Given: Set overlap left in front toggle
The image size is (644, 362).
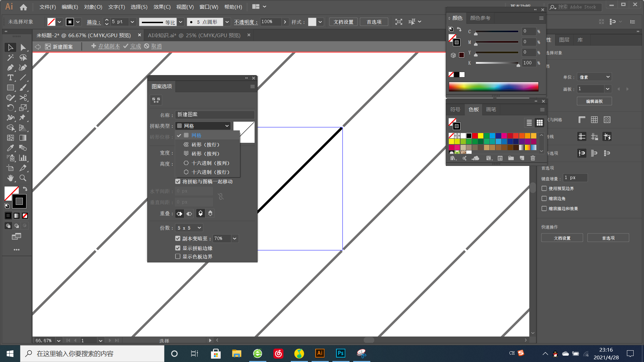Looking at the screenshot, I should coord(180,214).
